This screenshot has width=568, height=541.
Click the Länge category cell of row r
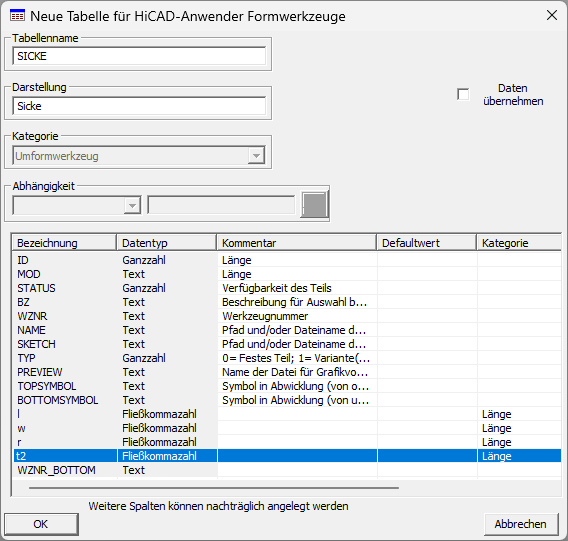tap(519, 442)
